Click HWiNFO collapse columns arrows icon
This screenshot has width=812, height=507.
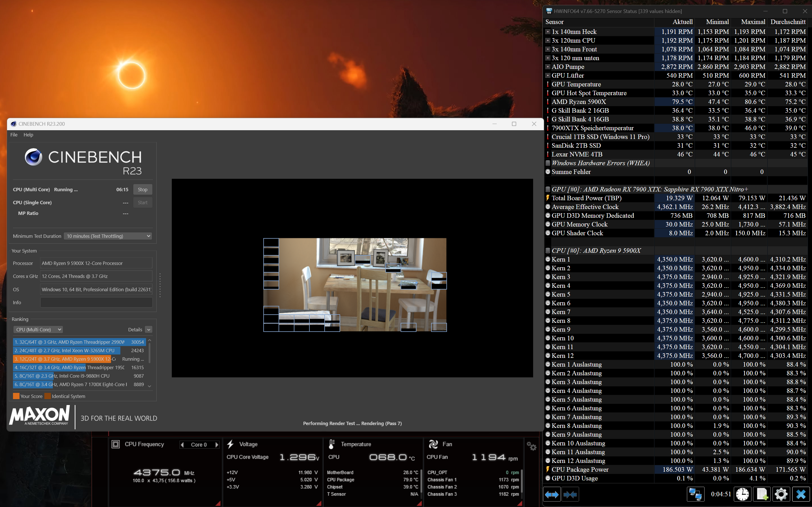tap(570, 494)
